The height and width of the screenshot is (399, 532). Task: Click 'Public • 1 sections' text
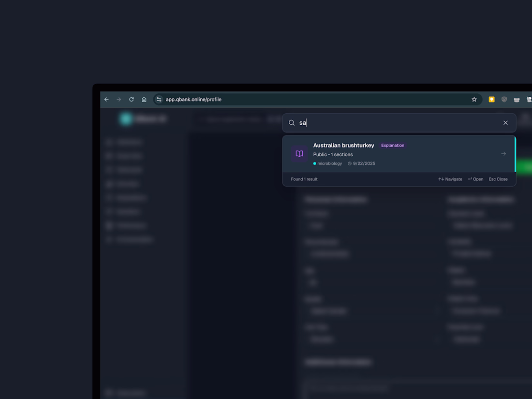coord(333,154)
